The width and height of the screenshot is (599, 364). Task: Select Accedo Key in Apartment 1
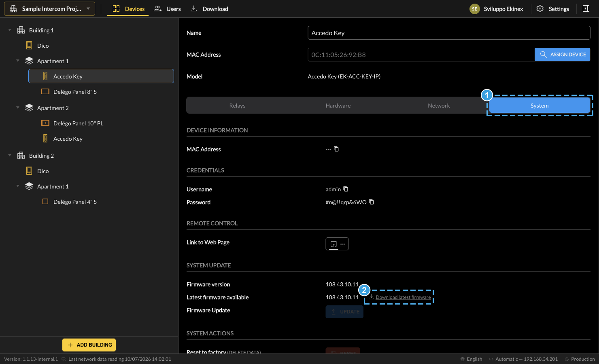[x=101, y=76]
